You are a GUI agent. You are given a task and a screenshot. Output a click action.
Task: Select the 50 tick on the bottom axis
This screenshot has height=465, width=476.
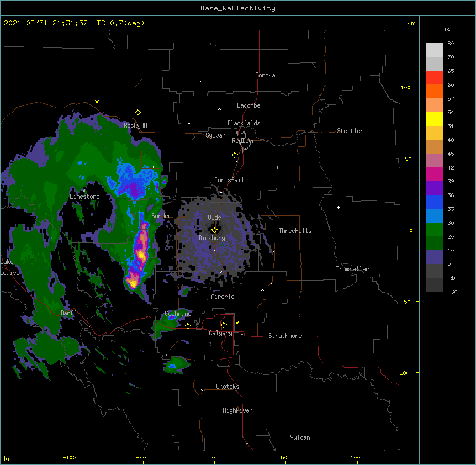[x=284, y=457]
